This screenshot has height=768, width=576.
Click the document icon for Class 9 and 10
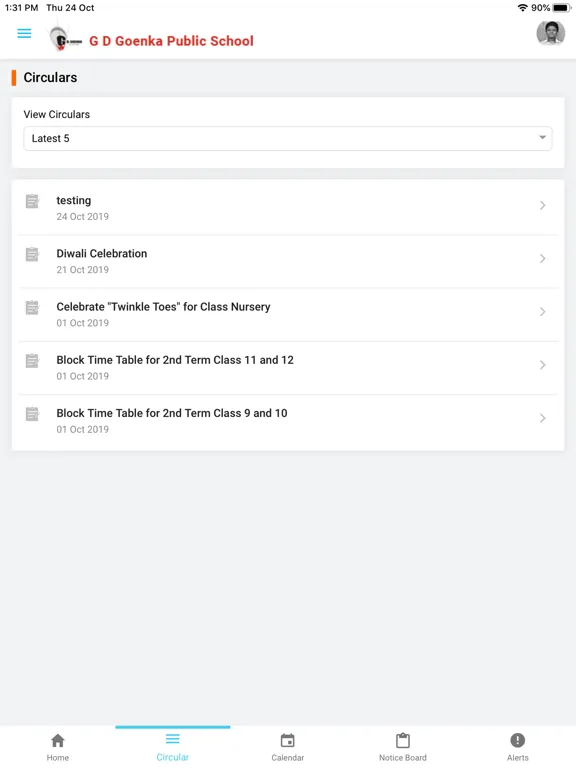click(32, 414)
